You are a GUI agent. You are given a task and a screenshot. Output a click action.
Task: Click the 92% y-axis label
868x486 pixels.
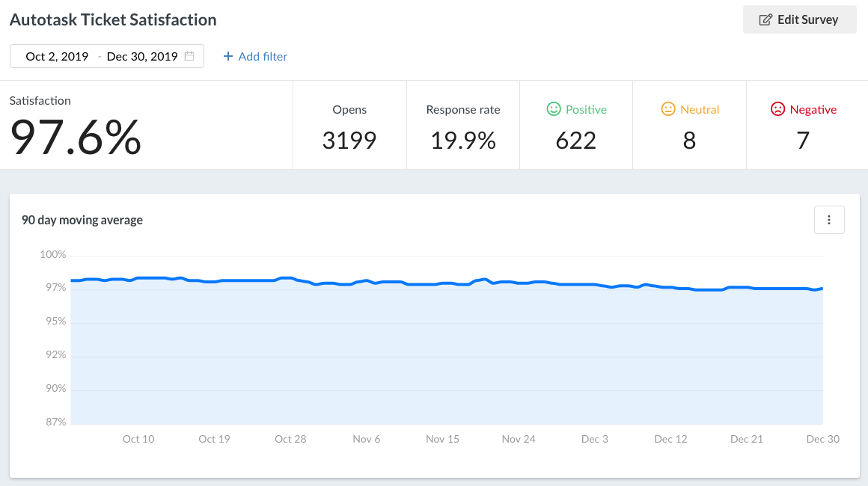[x=56, y=355]
